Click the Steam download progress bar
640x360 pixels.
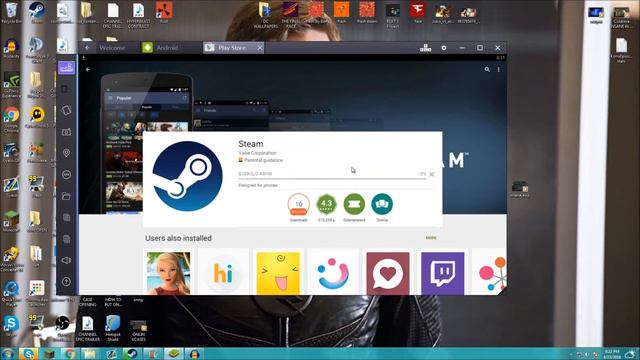[x=332, y=178]
